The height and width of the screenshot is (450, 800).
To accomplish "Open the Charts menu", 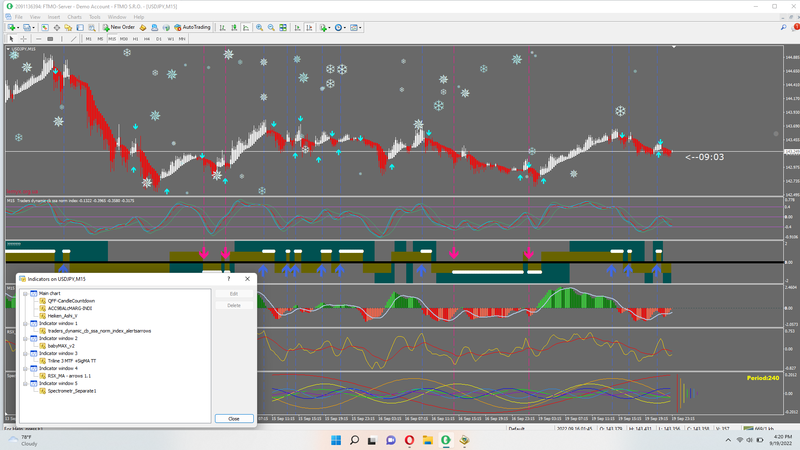I will (76, 17).
